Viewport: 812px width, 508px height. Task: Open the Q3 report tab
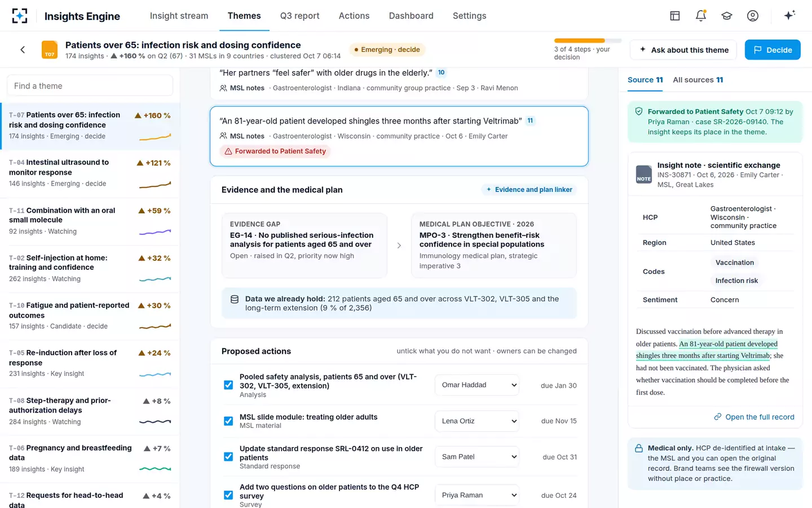(299, 16)
